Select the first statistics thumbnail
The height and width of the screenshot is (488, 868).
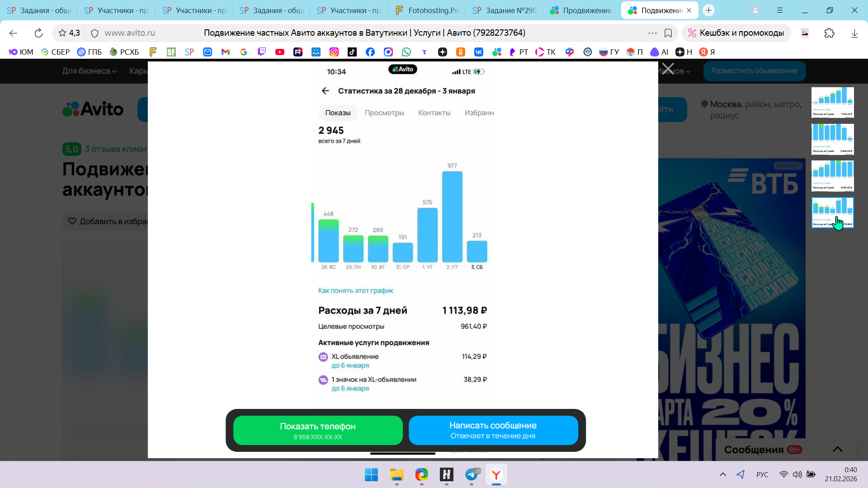[832, 103]
